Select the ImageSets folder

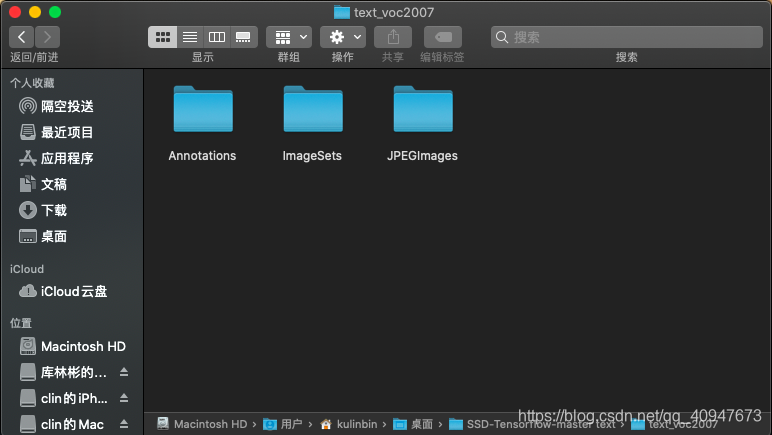[x=313, y=109]
